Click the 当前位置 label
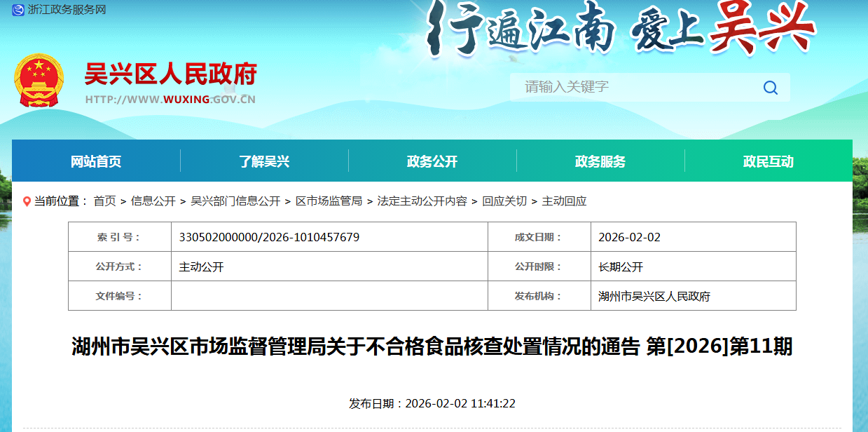The width and height of the screenshot is (868, 432). pos(61,201)
